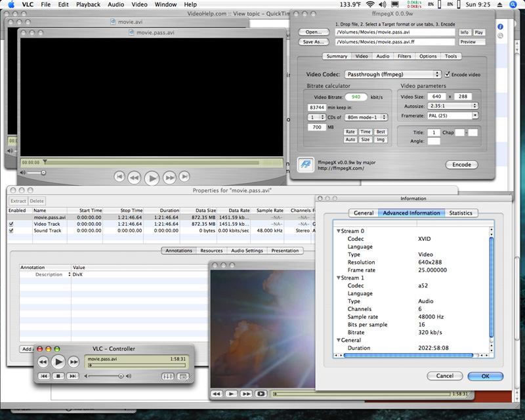The height and width of the screenshot is (420, 525).
Task: Toggle fullscreen in VLC video window
Action: coord(261,394)
